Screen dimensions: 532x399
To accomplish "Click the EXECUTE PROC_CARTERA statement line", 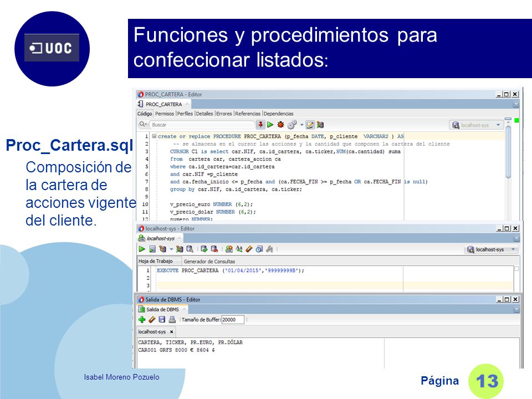I will 231,270.
